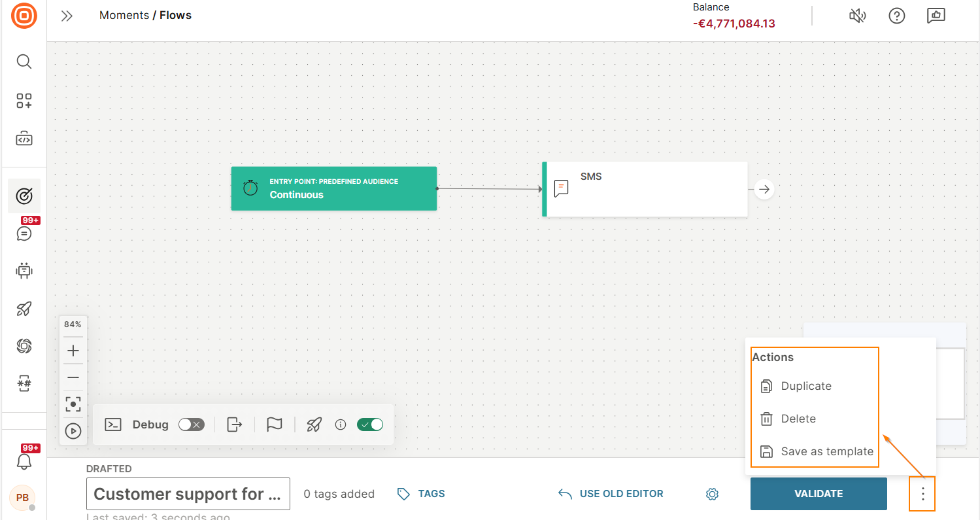Viewport: 980px width, 520px height.
Task: Click the fit-to-screen focus icon
Action: coord(73,404)
